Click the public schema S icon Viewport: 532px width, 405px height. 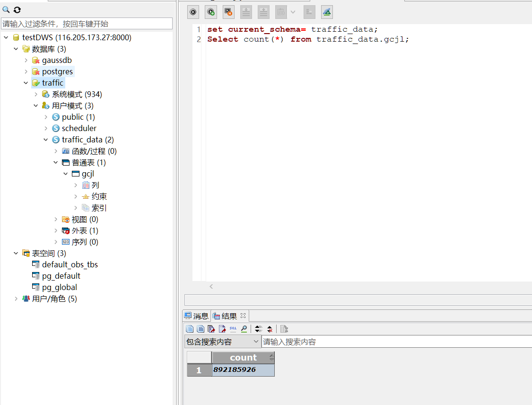click(56, 117)
